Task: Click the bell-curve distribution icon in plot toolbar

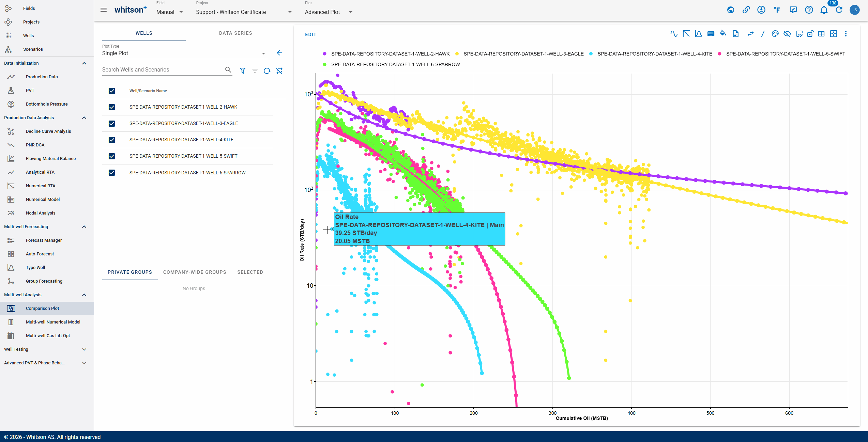Action: pyautogui.click(x=699, y=34)
